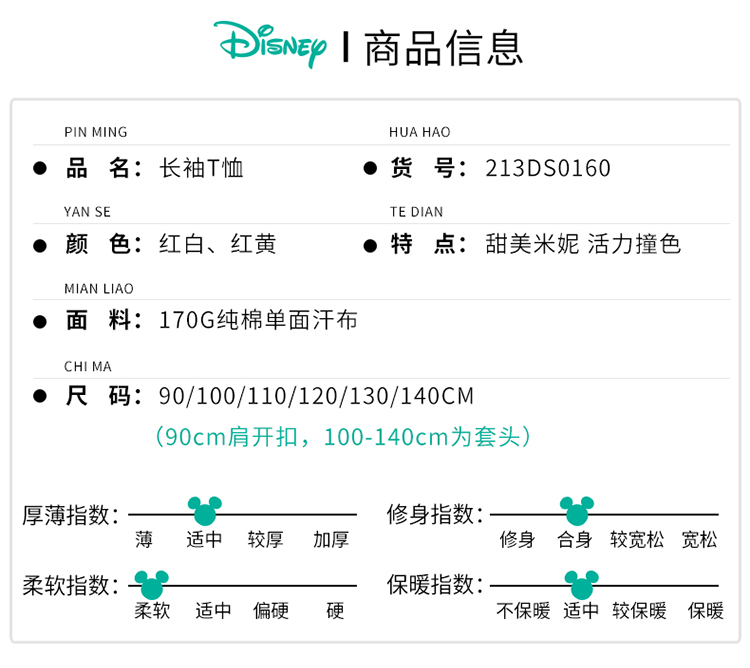Click the HUA HAO label
Viewport: 750px width, 668px height.
tap(419, 132)
